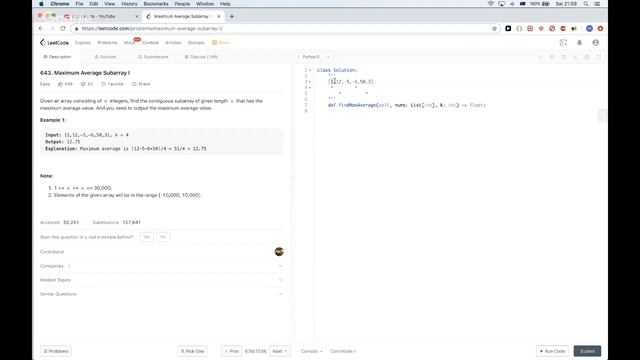Screen dimensions: 640x360
Task: Fold code at line 1
Action: [310, 70]
